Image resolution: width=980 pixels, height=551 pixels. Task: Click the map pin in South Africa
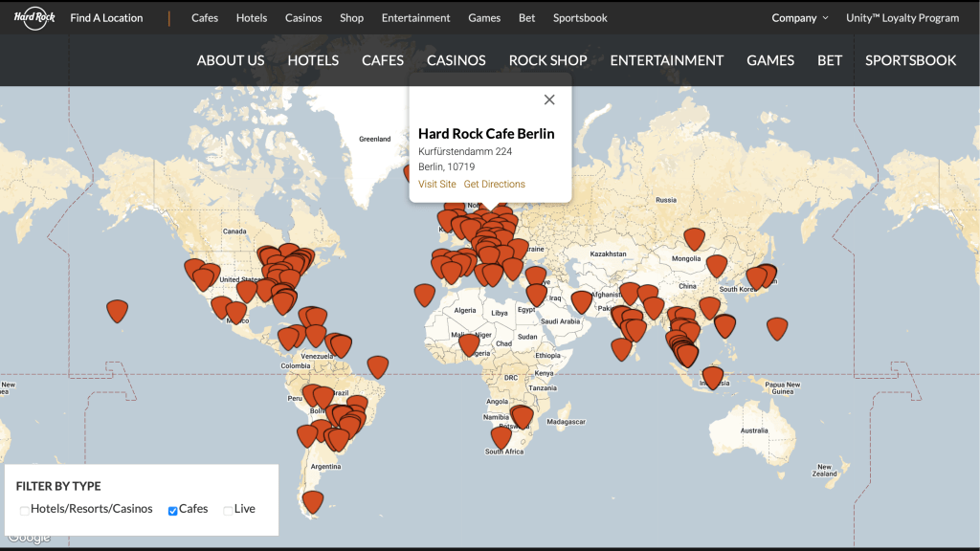501,437
